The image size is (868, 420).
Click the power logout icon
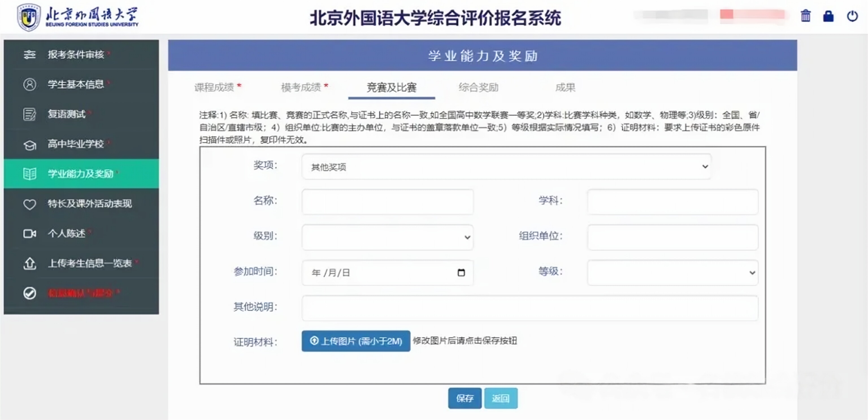(852, 16)
